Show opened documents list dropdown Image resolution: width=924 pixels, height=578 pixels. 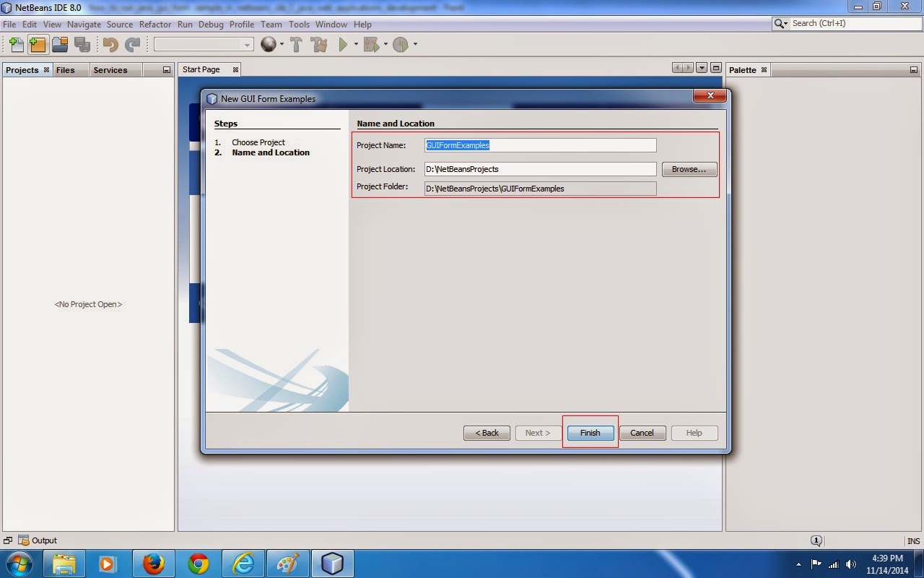702,68
